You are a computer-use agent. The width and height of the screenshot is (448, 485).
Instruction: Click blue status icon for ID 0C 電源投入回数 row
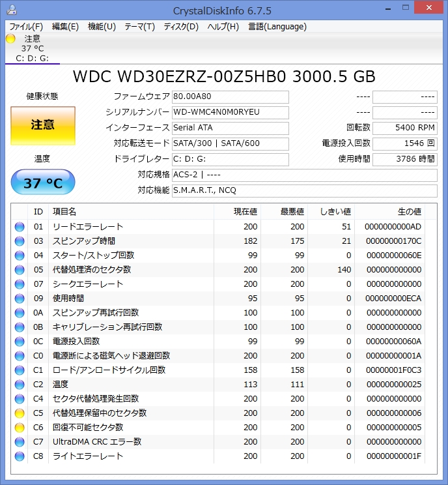click(20, 342)
